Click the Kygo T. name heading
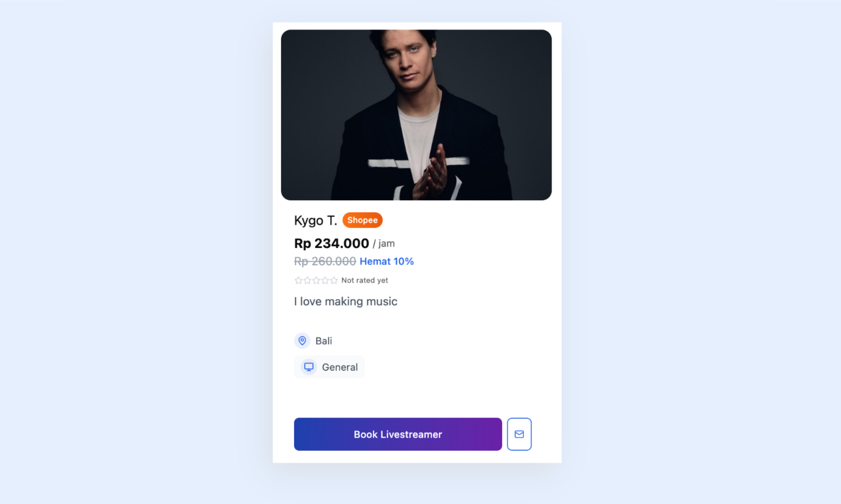Image resolution: width=841 pixels, height=504 pixels. [x=316, y=220]
